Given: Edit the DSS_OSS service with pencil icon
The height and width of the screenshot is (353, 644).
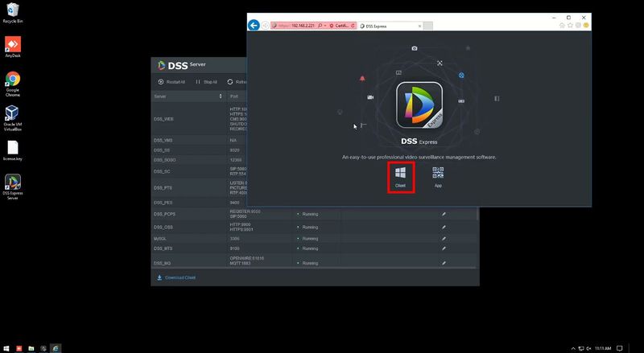Looking at the screenshot, I should tap(444, 228).
